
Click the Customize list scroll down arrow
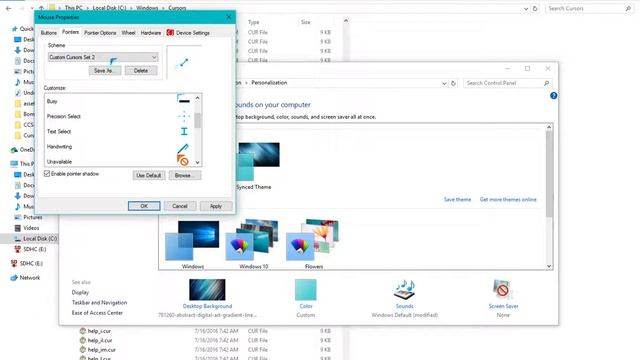198,162
